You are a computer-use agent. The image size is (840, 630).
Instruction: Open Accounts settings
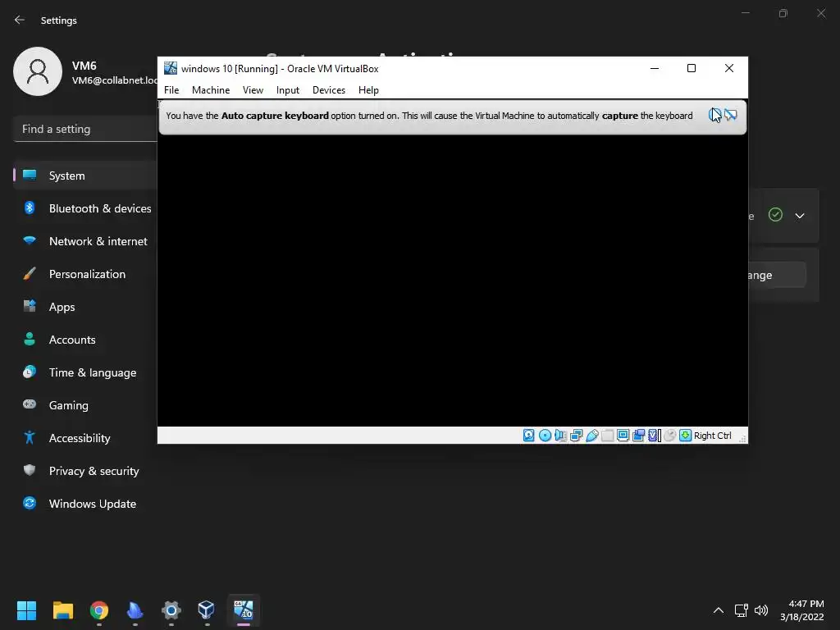click(85, 340)
